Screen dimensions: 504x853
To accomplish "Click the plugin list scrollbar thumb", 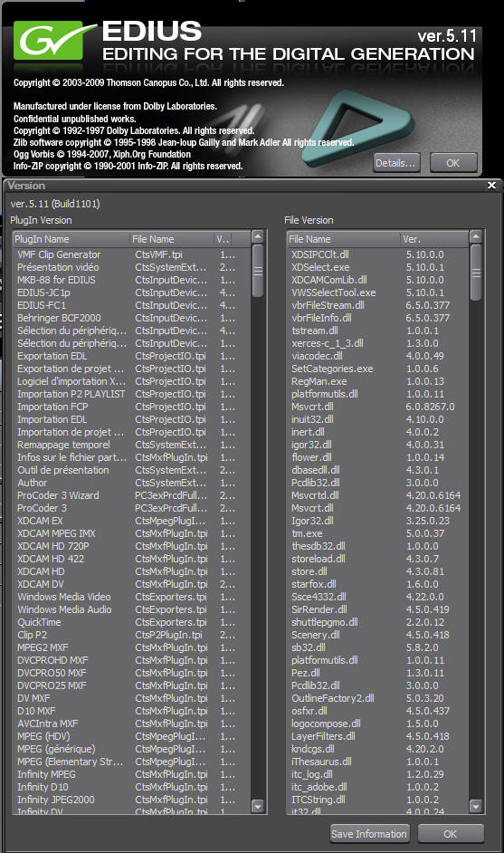I will (258, 271).
